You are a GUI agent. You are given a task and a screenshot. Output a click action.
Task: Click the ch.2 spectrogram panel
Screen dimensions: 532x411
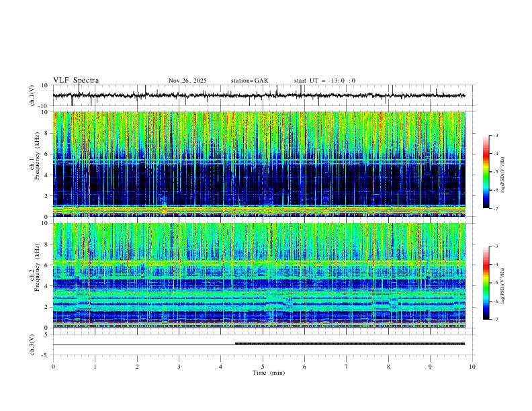point(259,275)
